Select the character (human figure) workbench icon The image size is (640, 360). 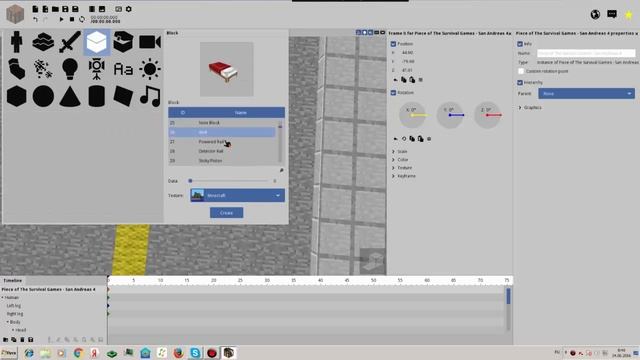(x=16, y=42)
